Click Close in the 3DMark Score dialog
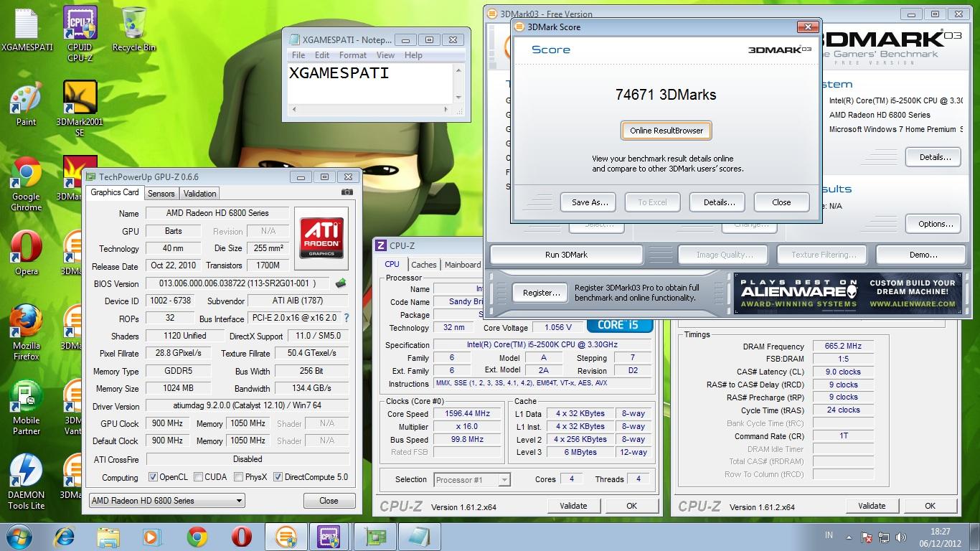Image resolution: width=980 pixels, height=551 pixels. coord(781,202)
